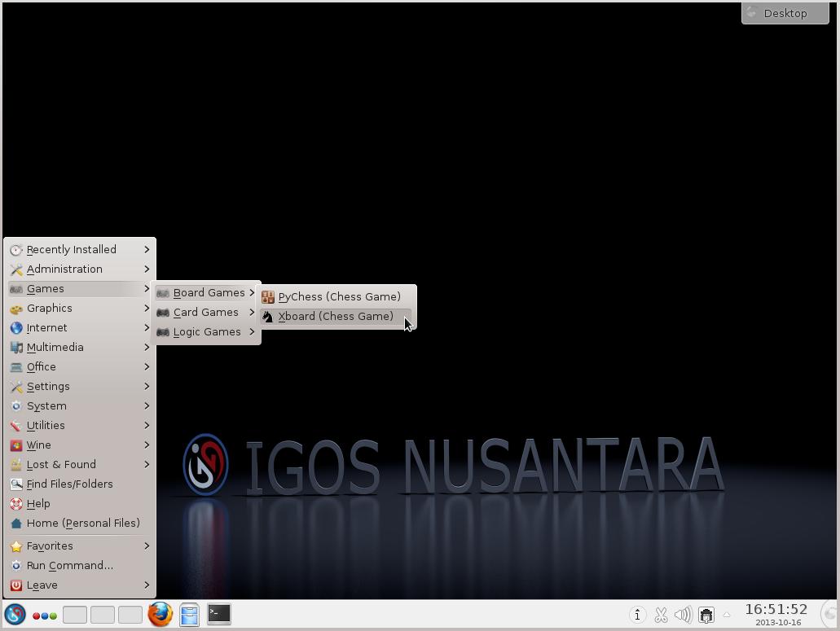Expand the Card Games submenu
840x631 pixels.
pos(205,313)
